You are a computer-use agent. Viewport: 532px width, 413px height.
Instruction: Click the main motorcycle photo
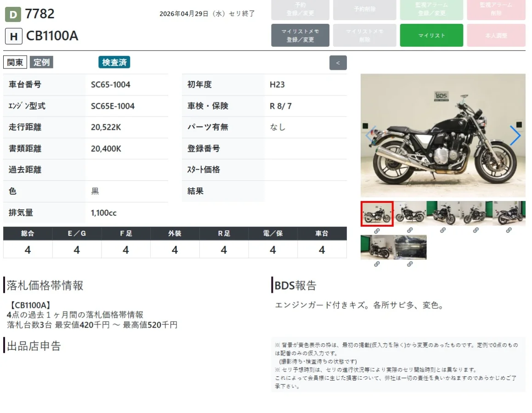443,135
